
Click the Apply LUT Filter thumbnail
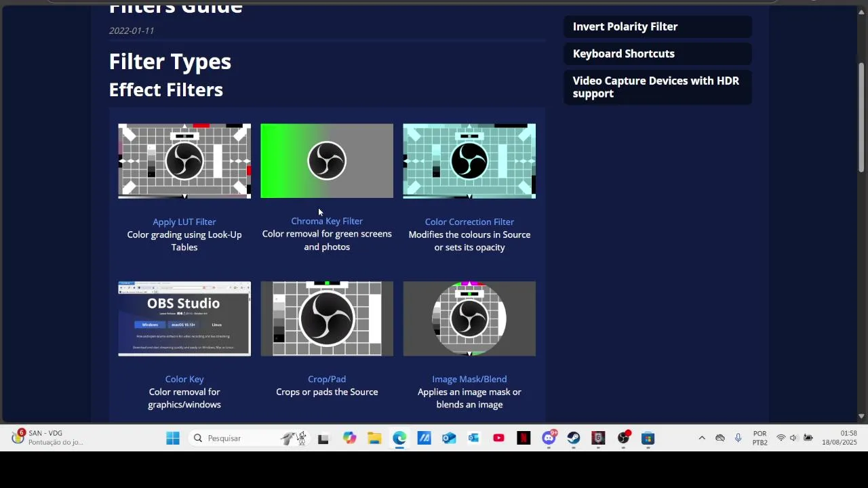184,161
